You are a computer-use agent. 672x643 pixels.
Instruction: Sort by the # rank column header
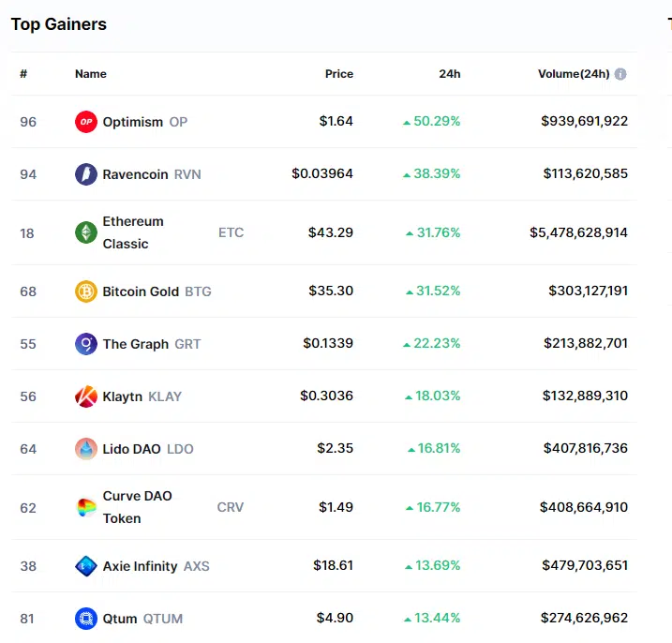(23, 74)
